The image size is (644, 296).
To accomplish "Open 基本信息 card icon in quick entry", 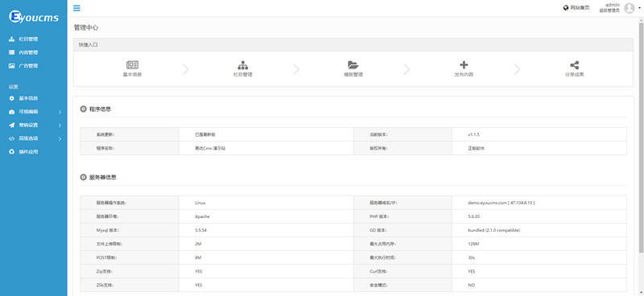I will tap(132, 65).
